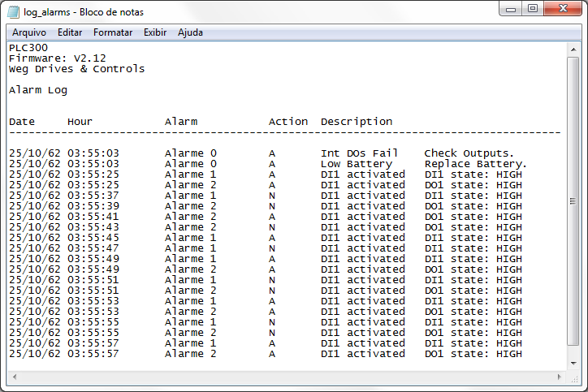Click the Replace Battery. text

[475, 164]
